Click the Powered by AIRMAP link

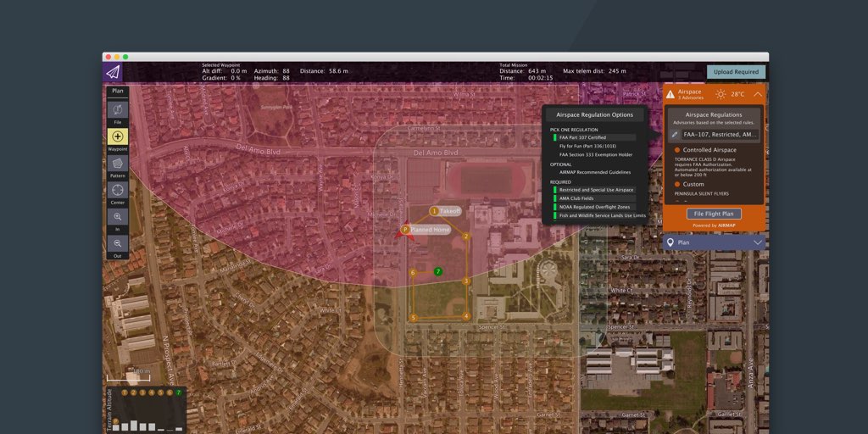click(714, 225)
